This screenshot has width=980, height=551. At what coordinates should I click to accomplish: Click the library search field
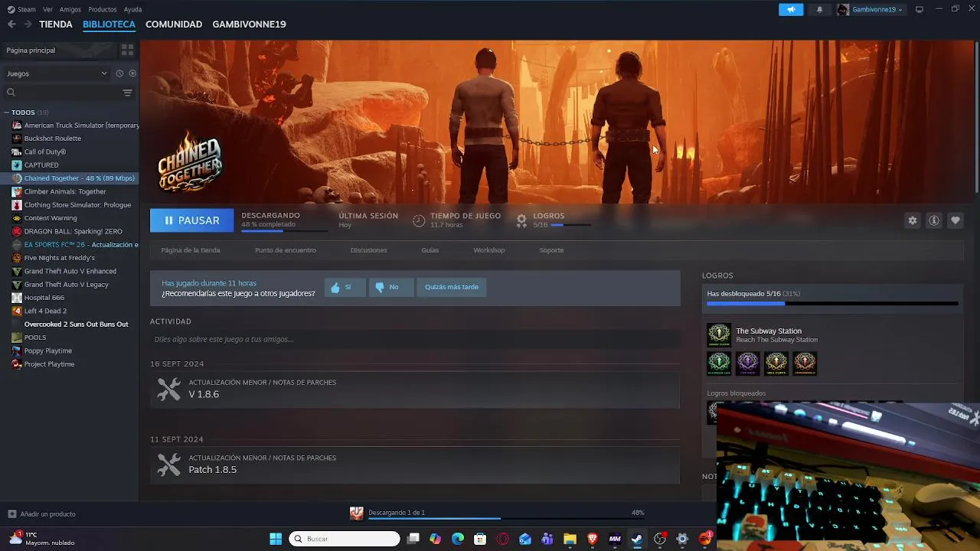(63, 93)
